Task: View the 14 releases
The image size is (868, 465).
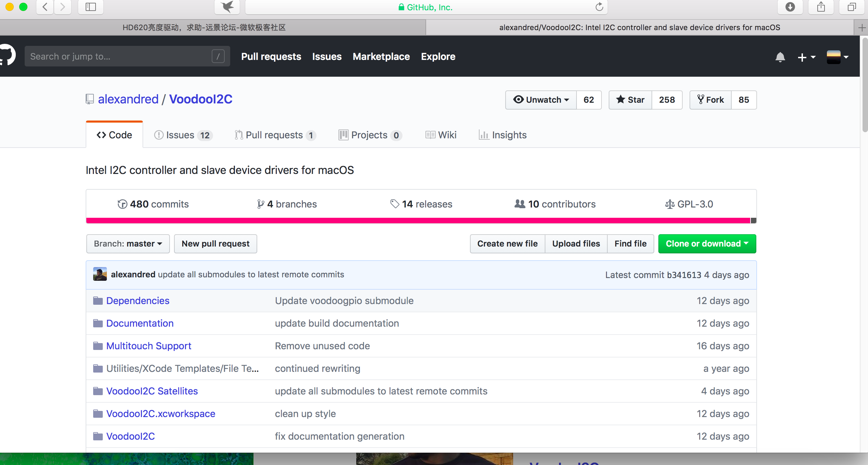Action: pos(421,204)
